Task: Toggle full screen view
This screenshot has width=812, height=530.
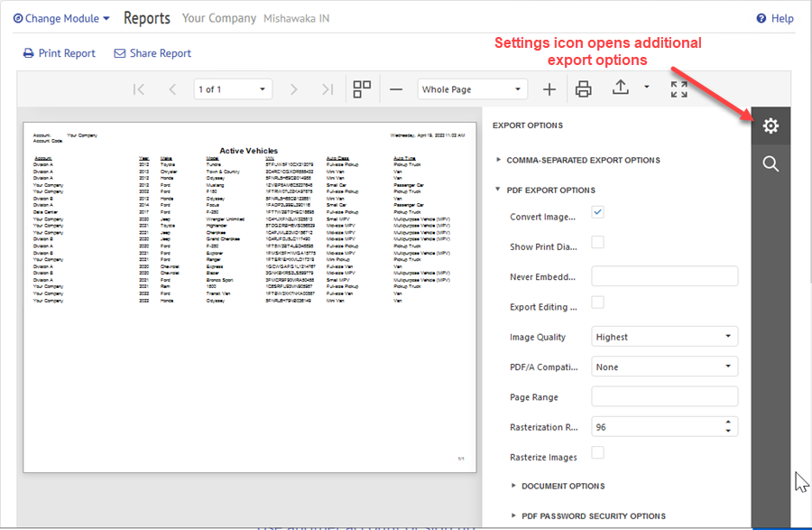Action: 678,89
